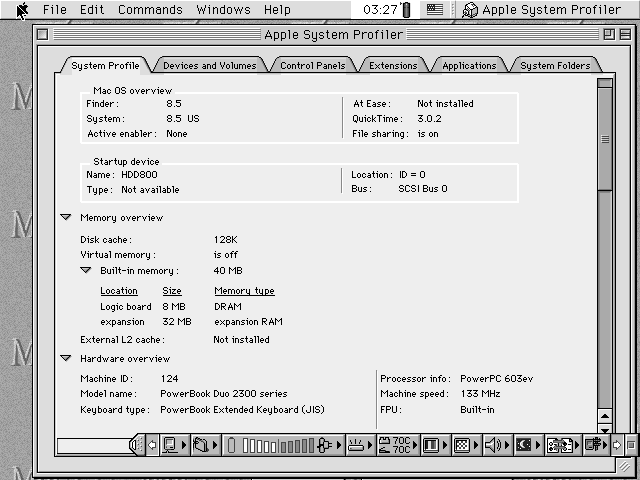
Task: Switch to the System Profile tab
Action: click(105, 65)
